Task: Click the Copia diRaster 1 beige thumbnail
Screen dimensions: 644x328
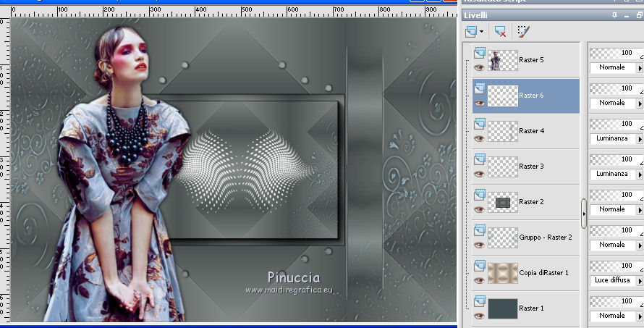Action: [503, 274]
